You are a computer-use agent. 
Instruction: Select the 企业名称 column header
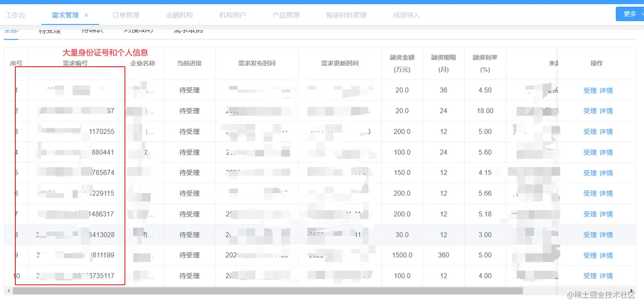143,63
